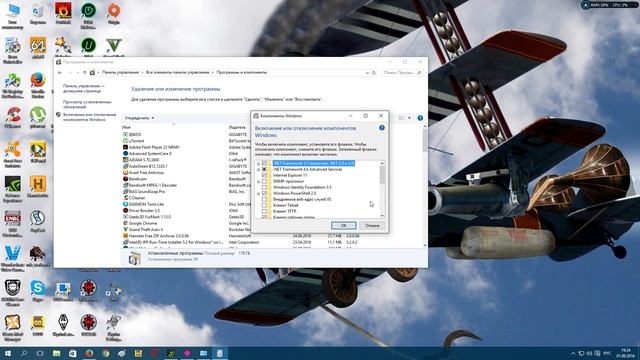Click the Components list scroll down arrow

point(382,216)
